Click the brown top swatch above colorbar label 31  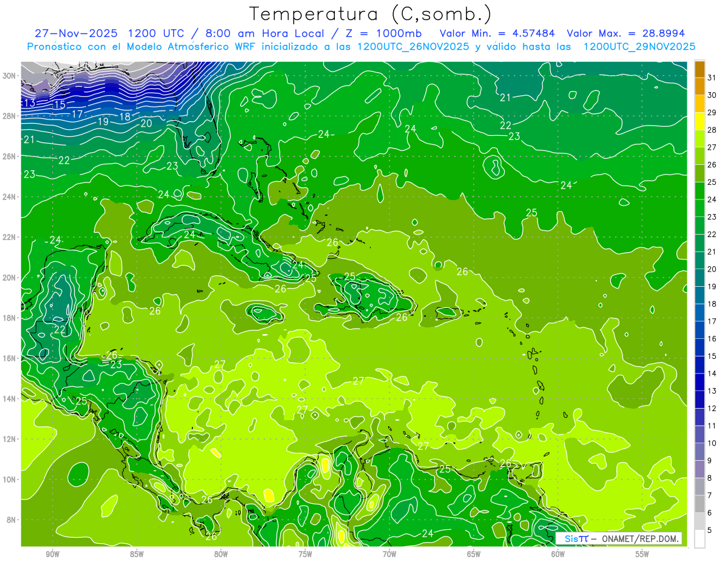tap(699, 69)
